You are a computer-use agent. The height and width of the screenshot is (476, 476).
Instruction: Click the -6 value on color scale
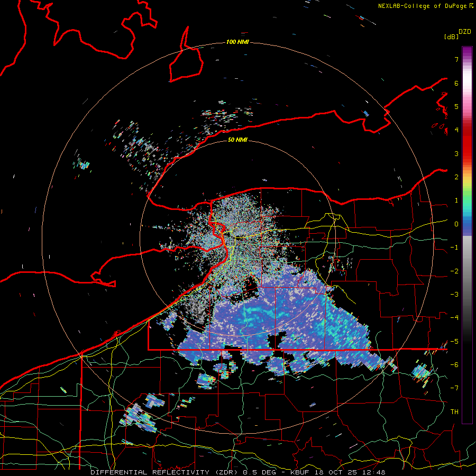(x=454, y=365)
